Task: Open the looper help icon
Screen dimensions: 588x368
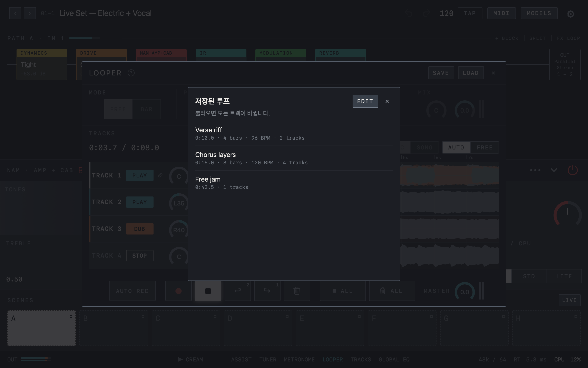Action: 131,73
